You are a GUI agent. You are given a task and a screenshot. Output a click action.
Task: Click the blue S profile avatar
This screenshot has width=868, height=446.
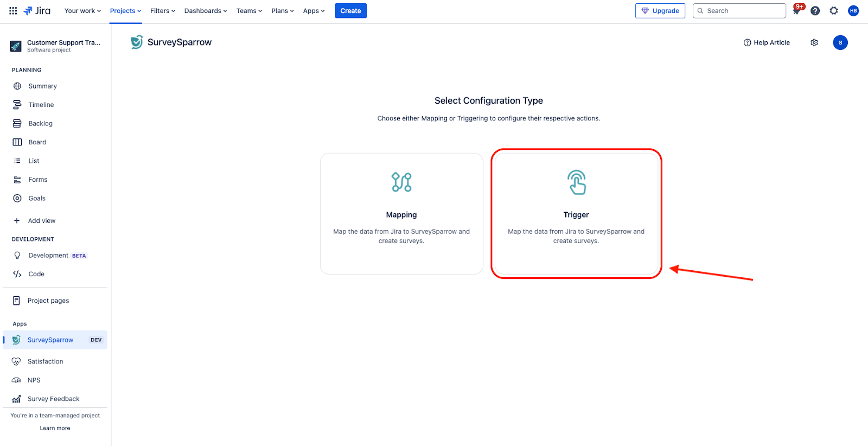[x=840, y=43]
